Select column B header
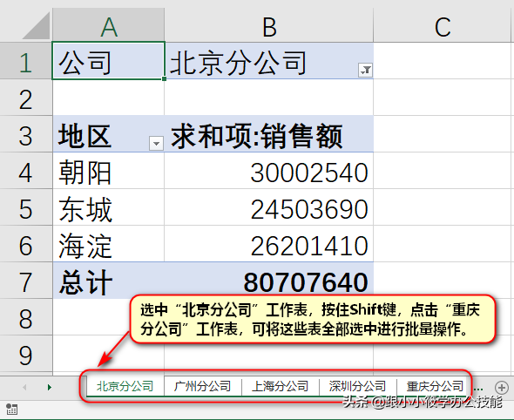 pos(269,25)
